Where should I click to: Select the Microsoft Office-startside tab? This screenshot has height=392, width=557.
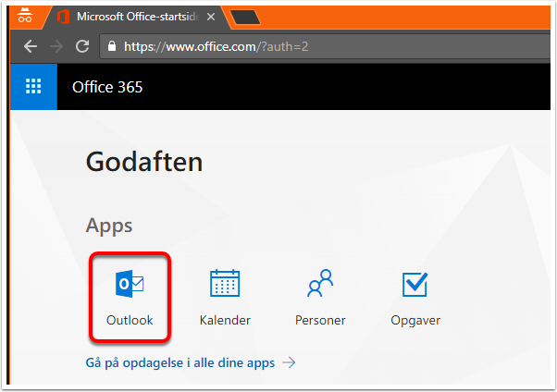(x=137, y=17)
